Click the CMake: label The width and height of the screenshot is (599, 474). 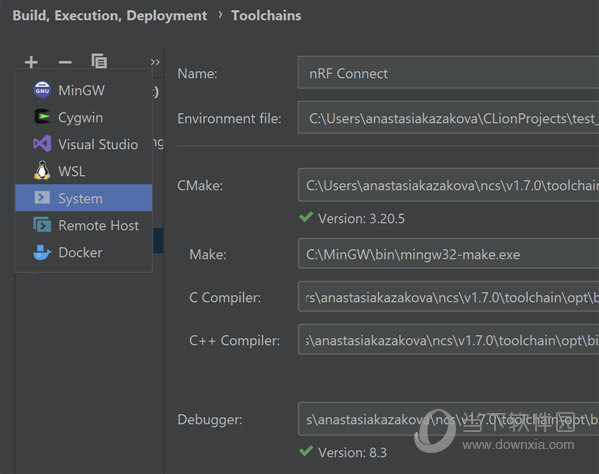[200, 186]
